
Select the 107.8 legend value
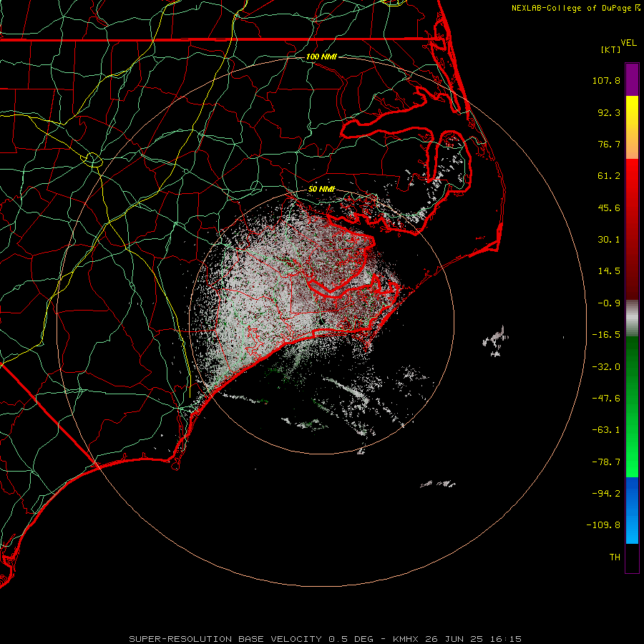coord(606,80)
